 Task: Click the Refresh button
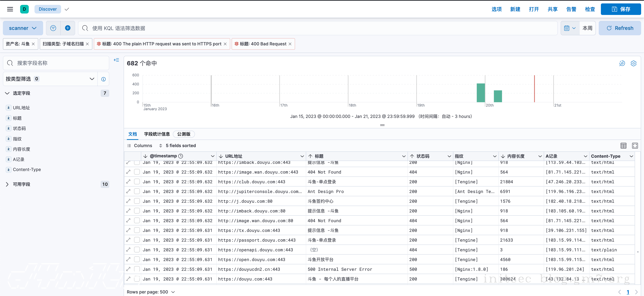(620, 28)
